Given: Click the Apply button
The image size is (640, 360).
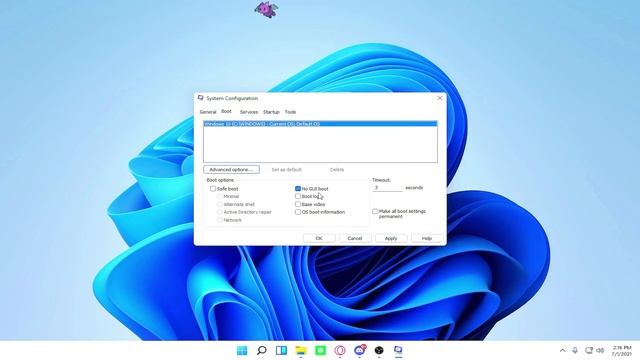Looking at the screenshot, I should [x=391, y=238].
